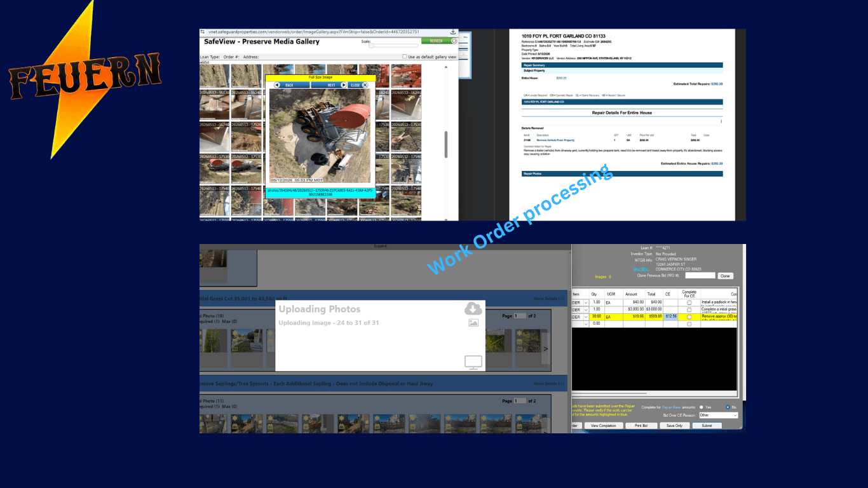The height and width of the screenshot is (488, 868).
Task: Click the Page number field in the Saplings section
Action: point(520,401)
